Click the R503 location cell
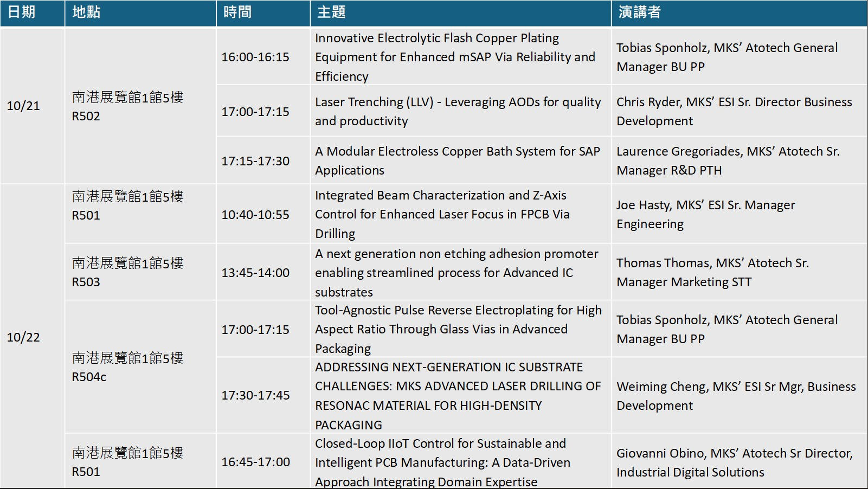868x489 pixels. [x=127, y=272]
